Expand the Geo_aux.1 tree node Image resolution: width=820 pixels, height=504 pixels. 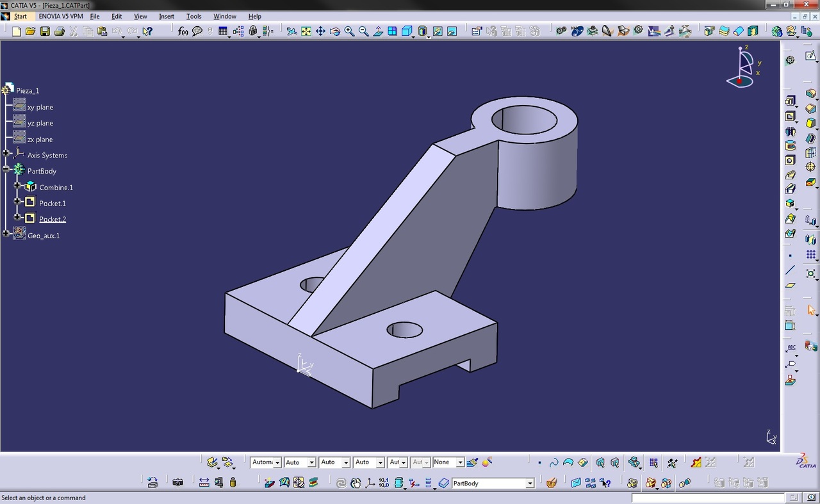click(6, 234)
